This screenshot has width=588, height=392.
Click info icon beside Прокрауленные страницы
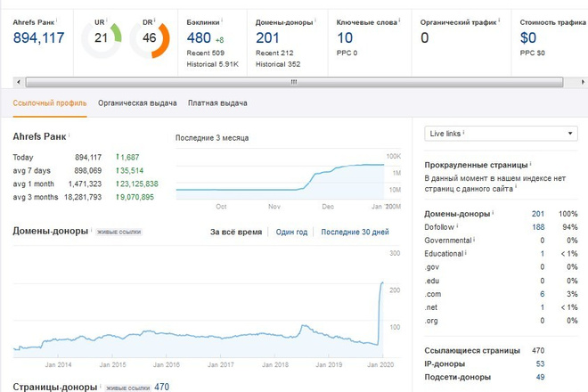tap(531, 163)
